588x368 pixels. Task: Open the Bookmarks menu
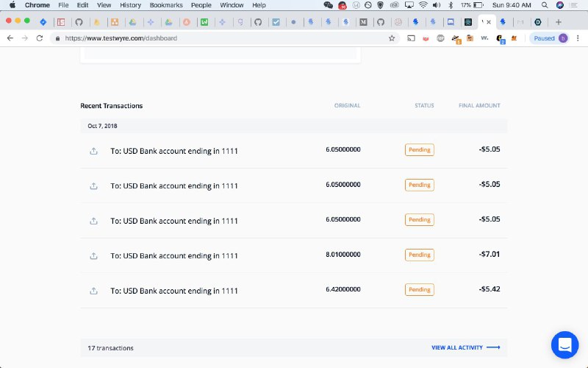pyautogui.click(x=166, y=5)
